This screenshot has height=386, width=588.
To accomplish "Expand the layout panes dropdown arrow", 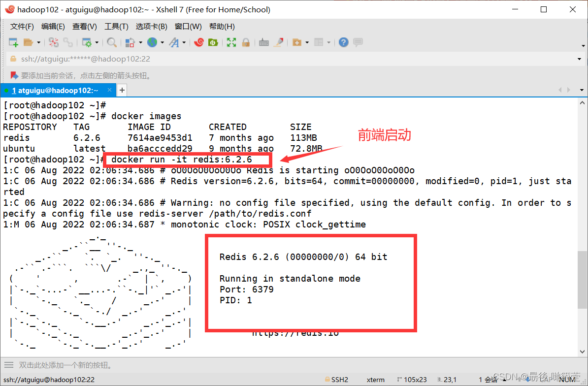I will tap(329, 43).
